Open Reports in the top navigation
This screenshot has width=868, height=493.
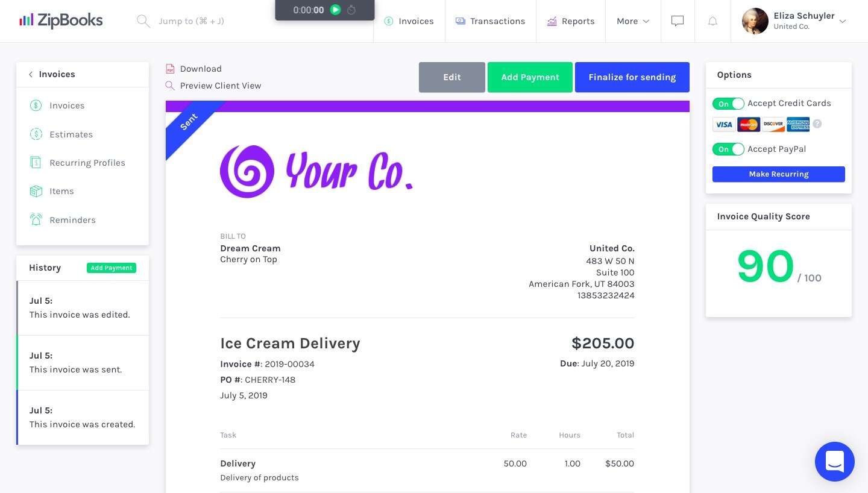point(571,21)
